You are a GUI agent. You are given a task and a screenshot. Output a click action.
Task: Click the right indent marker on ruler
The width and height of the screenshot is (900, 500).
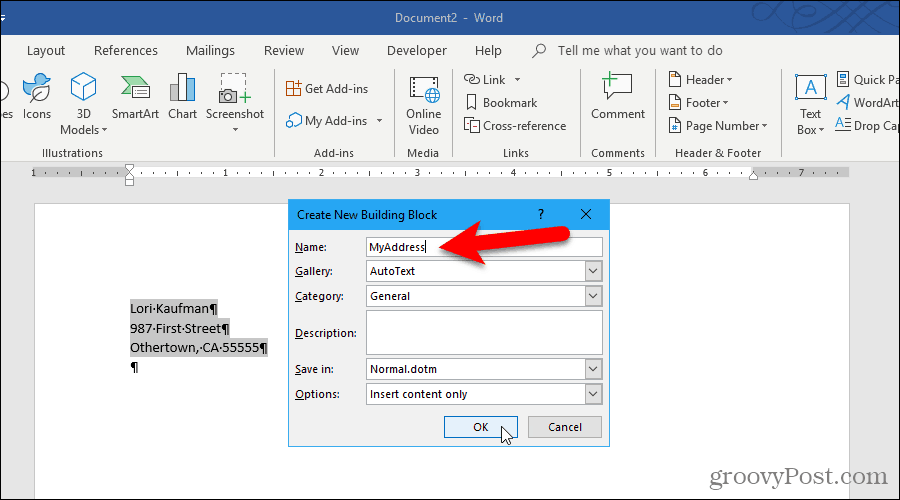pos(753,176)
